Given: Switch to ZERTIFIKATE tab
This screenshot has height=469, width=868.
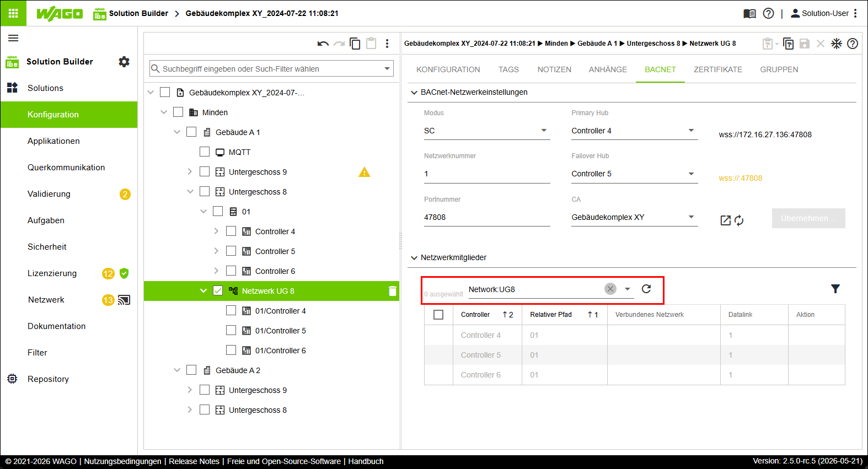Looking at the screenshot, I should pyautogui.click(x=718, y=69).
